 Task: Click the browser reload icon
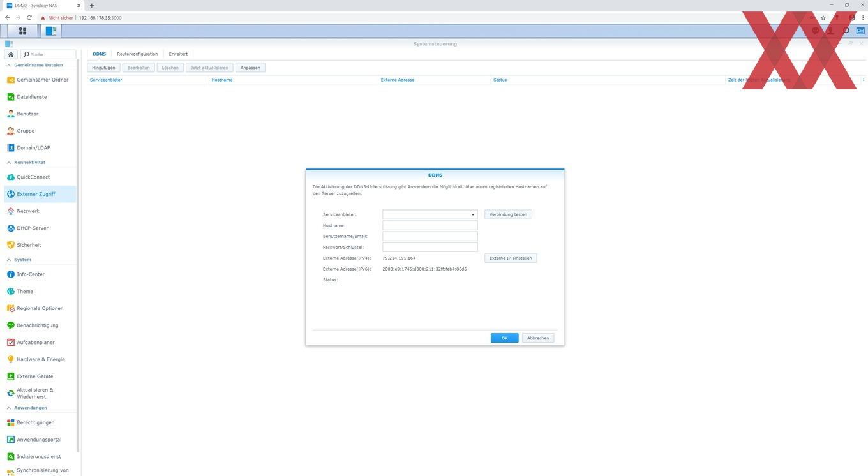click(x=29, y=18)
